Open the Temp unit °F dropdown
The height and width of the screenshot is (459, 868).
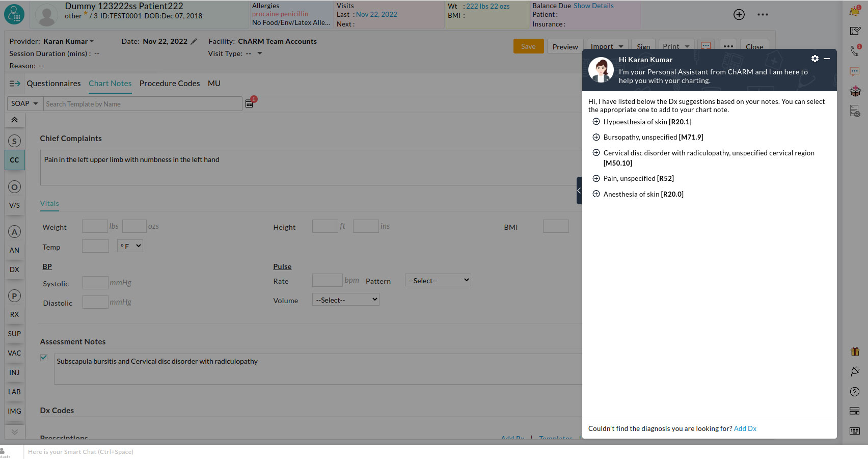click(130, 246)
